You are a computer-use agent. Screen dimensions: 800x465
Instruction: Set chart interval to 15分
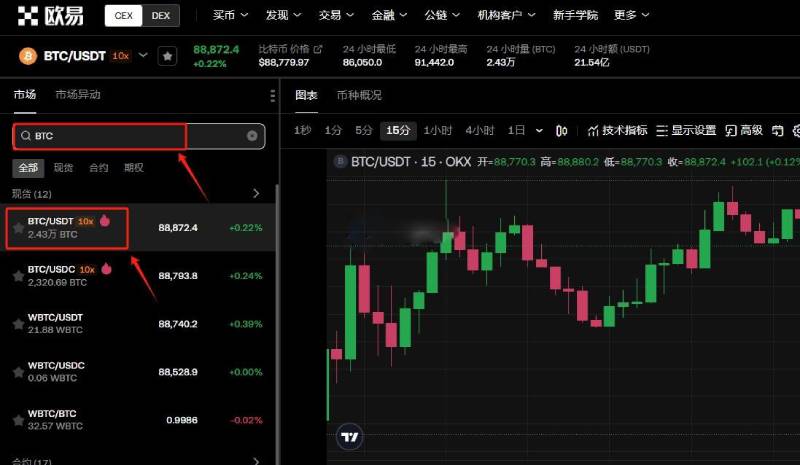tap(398, 131)
